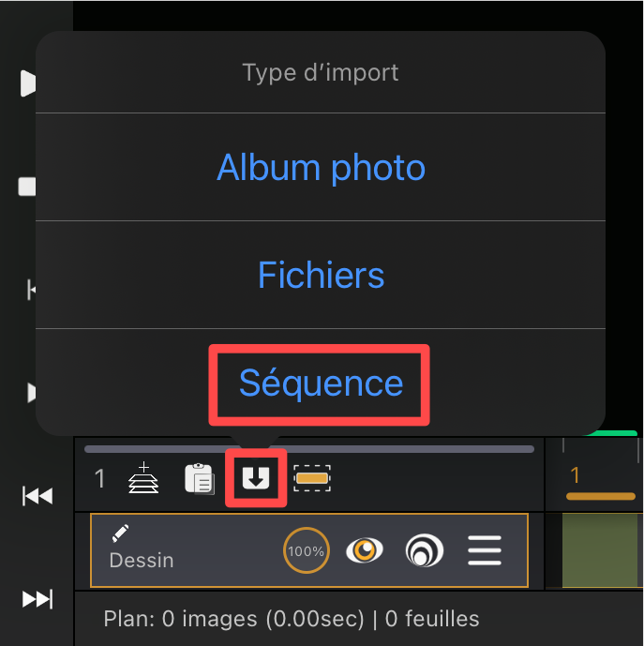This screenshot has width=644, height=646.
Task: Click the olive frame cell in timeline
Action: 602,550
